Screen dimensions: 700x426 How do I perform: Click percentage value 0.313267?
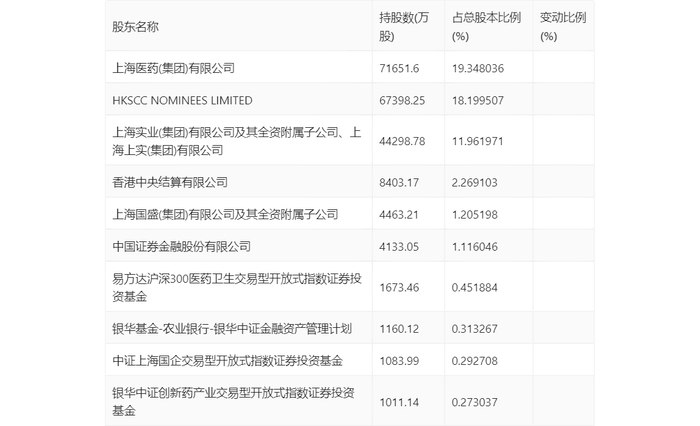click(x=475, y=329)
